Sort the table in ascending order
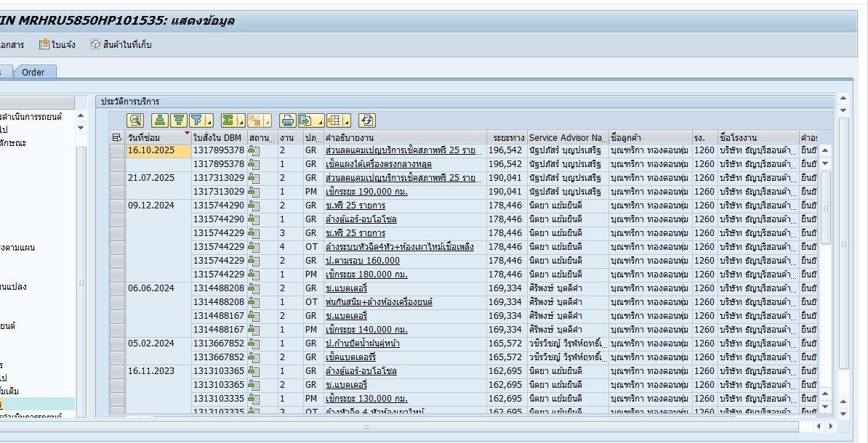Screen dimensions: 868x443 coord(160,120)
